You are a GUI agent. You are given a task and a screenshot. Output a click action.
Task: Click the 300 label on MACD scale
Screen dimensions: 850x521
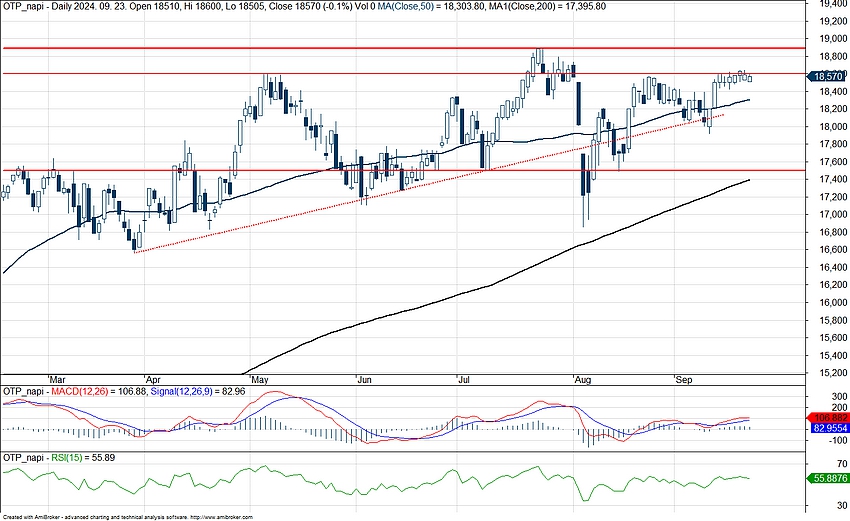840,397
